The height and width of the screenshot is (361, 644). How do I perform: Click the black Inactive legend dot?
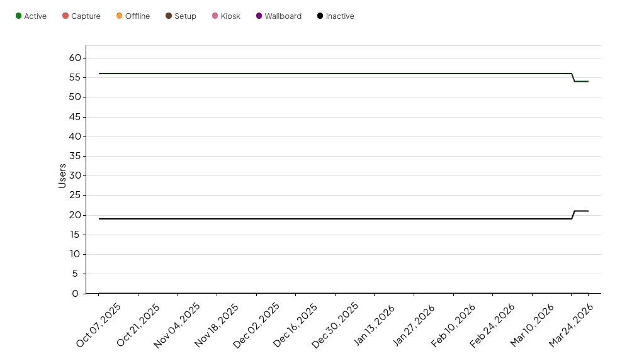320,16
